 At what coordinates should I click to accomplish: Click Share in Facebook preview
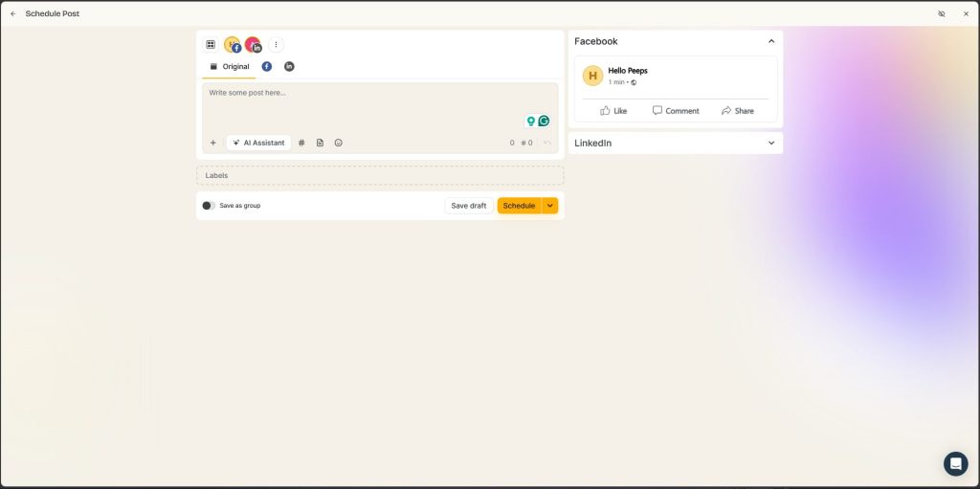[x=738, y=111]
